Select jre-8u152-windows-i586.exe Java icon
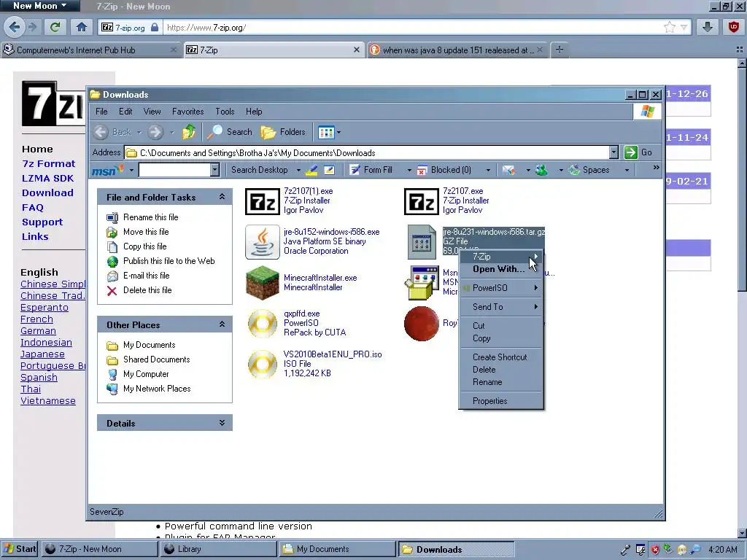 coord(263,242)
